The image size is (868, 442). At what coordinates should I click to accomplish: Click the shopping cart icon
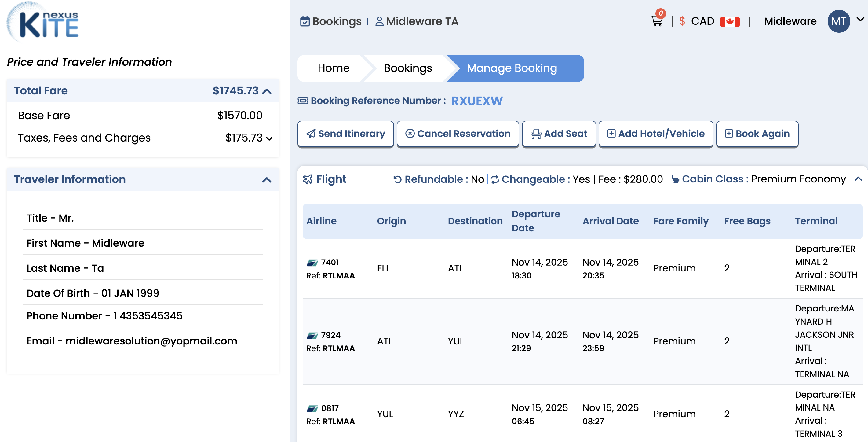tap(656, 21)
